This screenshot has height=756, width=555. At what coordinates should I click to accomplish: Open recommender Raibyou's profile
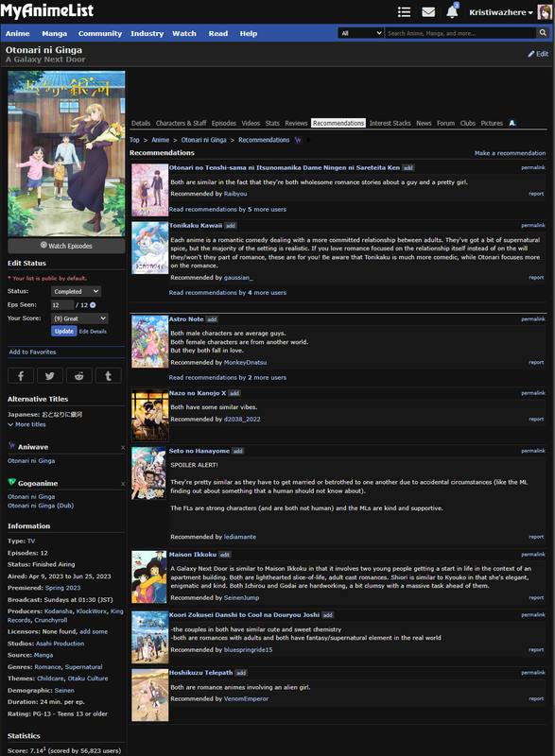[235, 194]
